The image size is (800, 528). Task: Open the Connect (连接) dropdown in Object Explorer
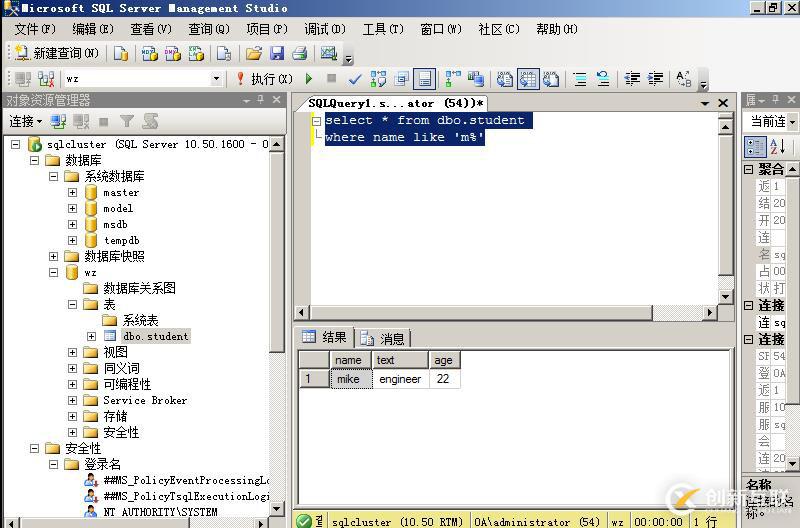coord(26,121)
